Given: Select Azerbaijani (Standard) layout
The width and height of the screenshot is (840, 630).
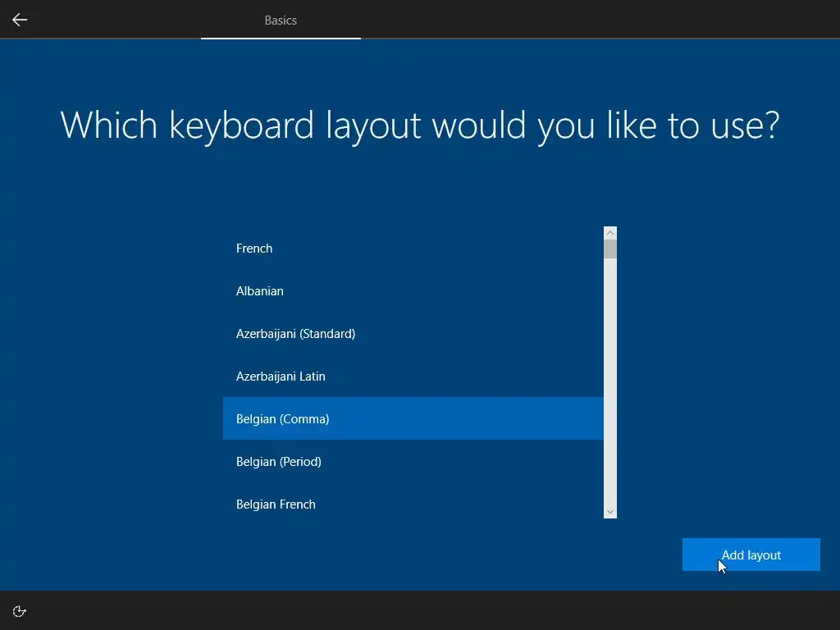Looking at the screenshot, I should pyautogui.click(x=413, y=333).
